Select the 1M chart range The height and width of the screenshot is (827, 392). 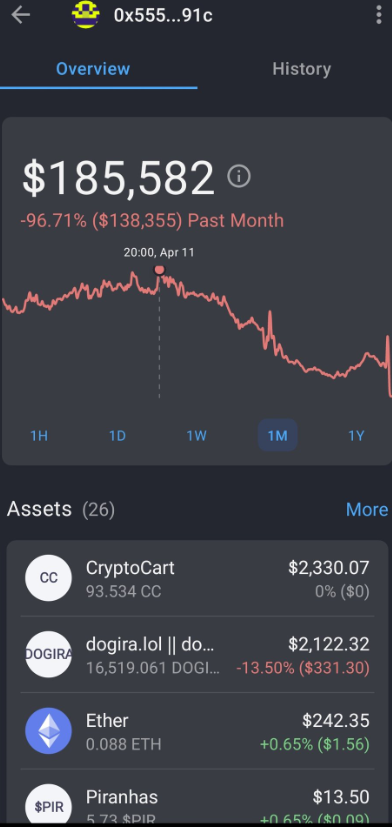pos(278,436)
